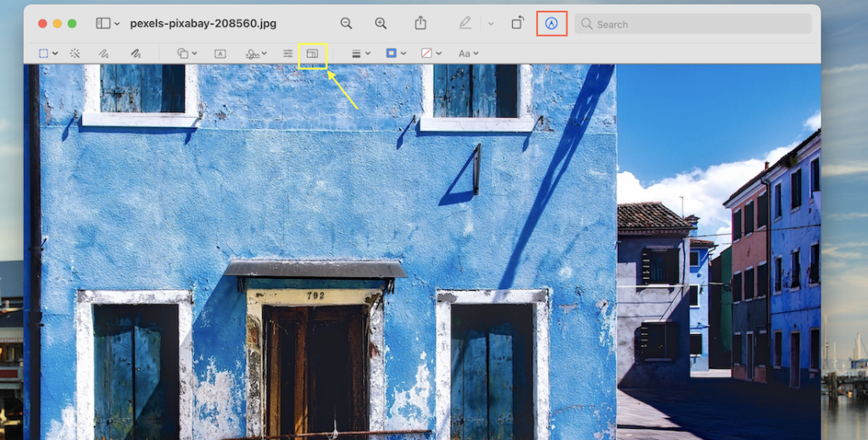Zoom out of the image

click(346, 24)
